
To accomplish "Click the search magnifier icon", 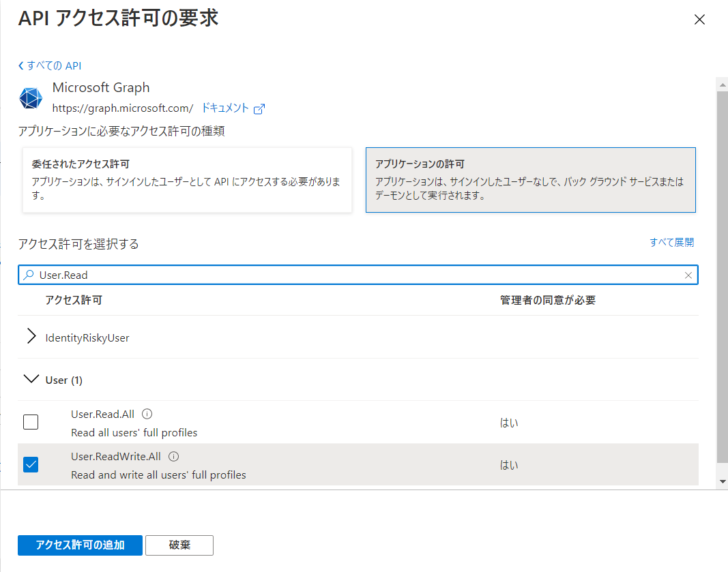I will pos(29,275).
